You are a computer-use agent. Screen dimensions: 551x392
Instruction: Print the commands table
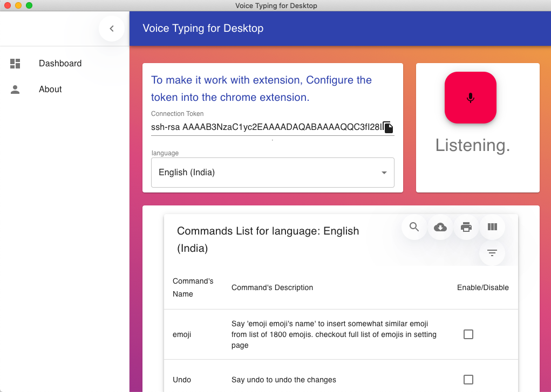point(466,227)
